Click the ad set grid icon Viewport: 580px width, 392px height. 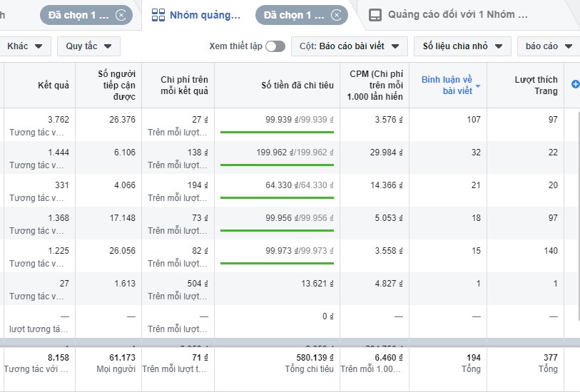click(x=158, y=15)
